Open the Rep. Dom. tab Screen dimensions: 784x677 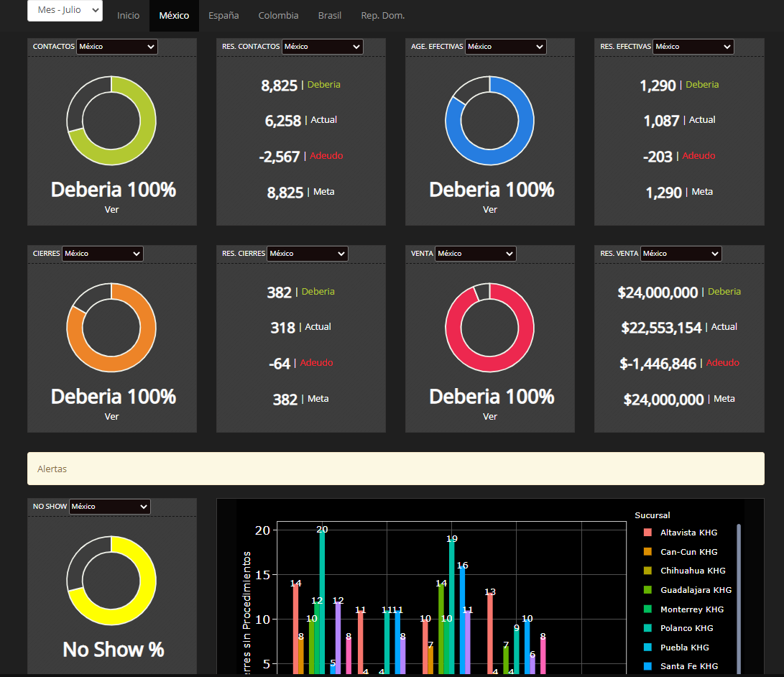(x=382, y=16)
